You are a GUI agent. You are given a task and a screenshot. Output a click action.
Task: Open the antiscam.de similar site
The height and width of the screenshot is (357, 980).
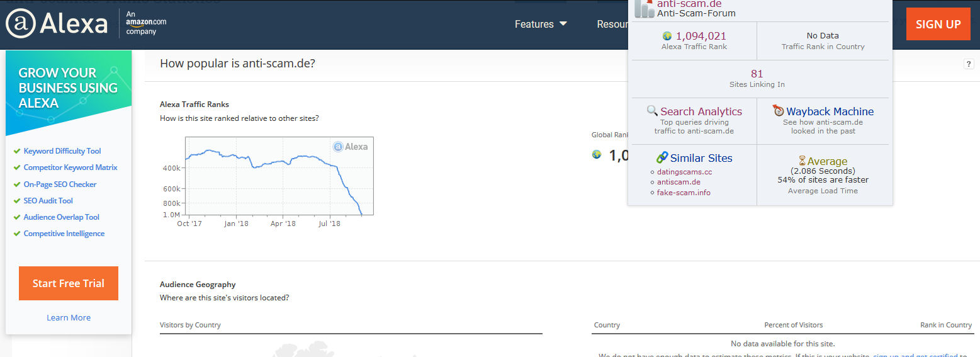coord(679,182)
